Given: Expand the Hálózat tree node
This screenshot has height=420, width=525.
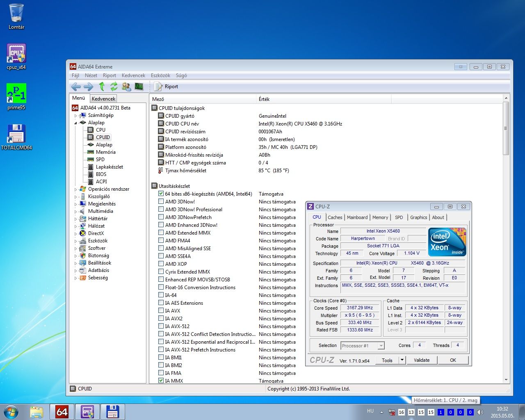Looking at the screenshot, I should pos(75,226).
